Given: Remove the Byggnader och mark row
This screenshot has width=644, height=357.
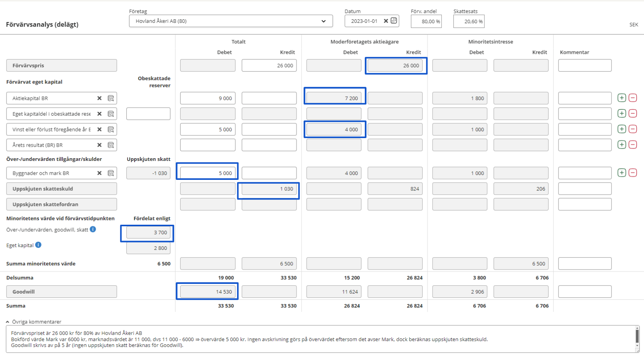Looking at the screenshot, I should pos(633,173).
